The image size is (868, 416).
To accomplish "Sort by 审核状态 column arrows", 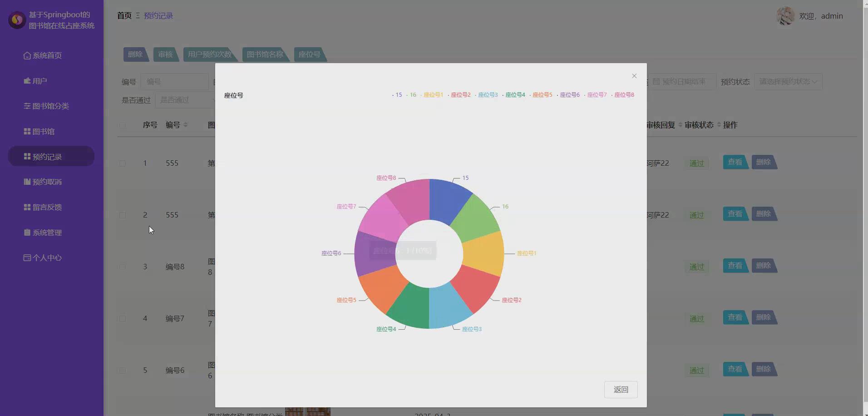I will tap(719, 125).
